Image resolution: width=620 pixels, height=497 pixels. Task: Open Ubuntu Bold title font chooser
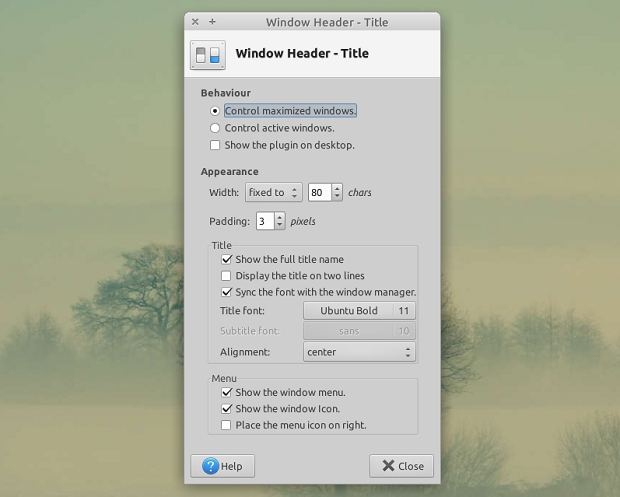pyautogui.click(x=359, y=311)
